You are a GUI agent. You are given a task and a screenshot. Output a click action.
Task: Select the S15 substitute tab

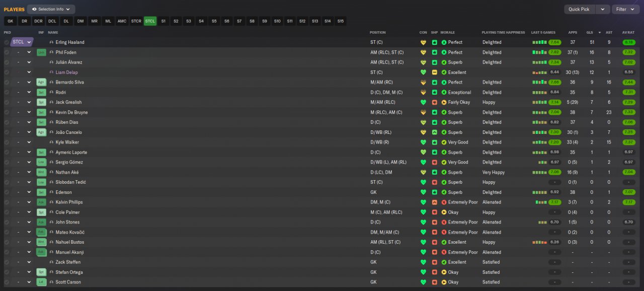point(341,21)
